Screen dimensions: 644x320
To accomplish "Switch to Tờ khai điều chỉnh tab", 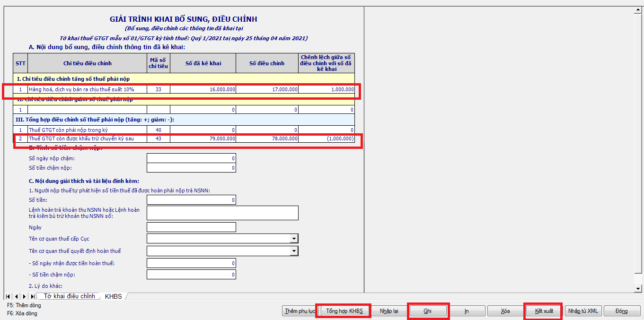I will click(x=70, y=296).
